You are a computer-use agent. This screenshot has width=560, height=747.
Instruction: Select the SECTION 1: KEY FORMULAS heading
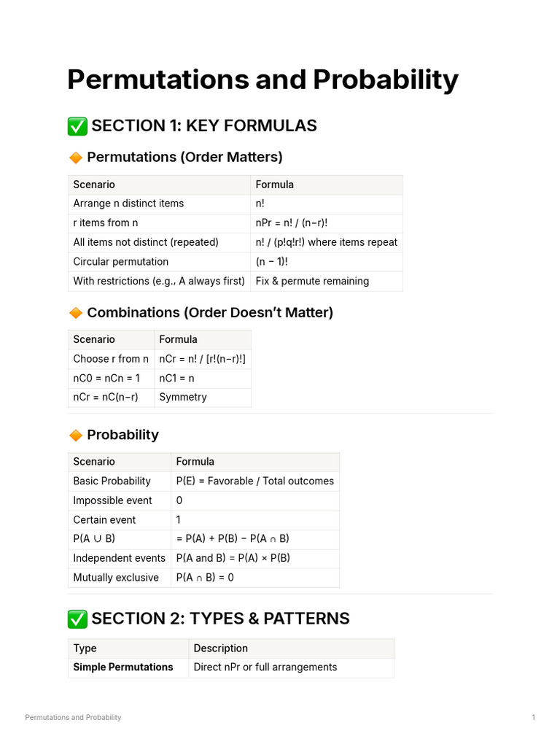tap(204, 125)
